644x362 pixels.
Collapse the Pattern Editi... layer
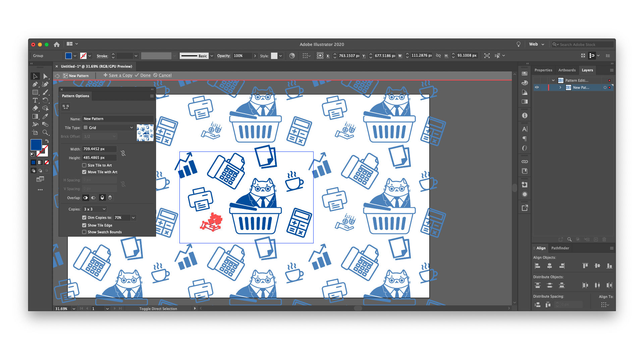tap(553, 80)
